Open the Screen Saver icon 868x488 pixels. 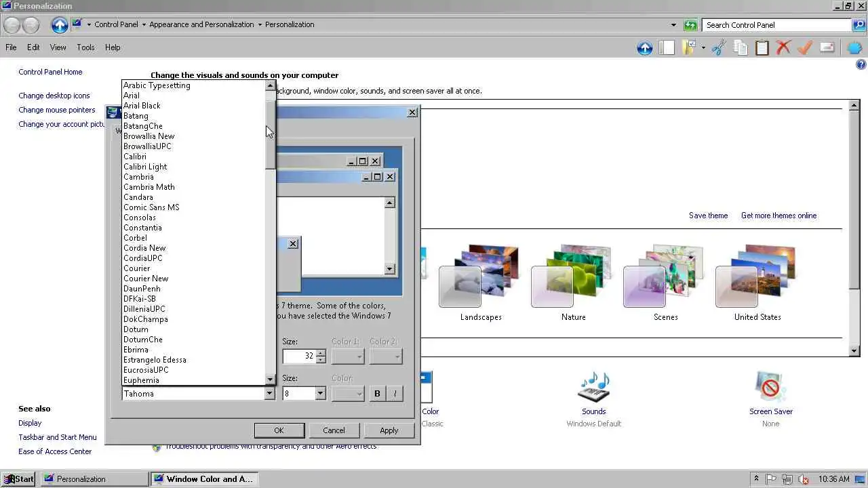[x=770, y=388]
